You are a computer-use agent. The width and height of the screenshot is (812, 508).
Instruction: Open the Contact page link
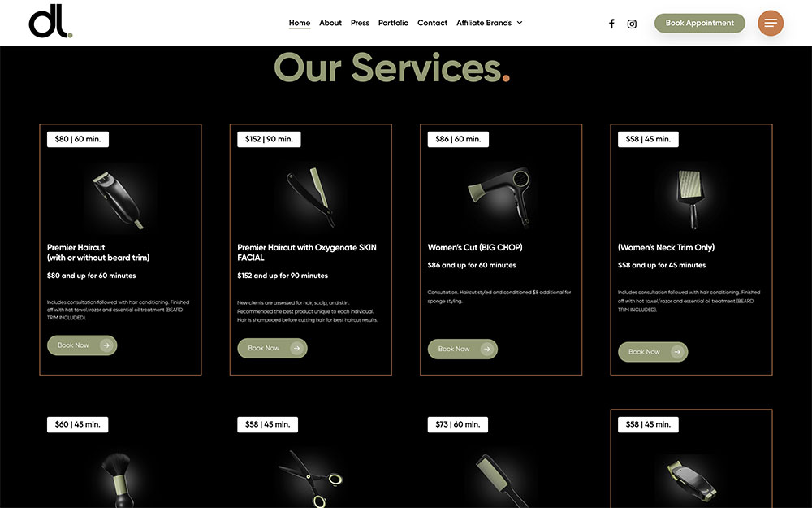tap(433, 23)
